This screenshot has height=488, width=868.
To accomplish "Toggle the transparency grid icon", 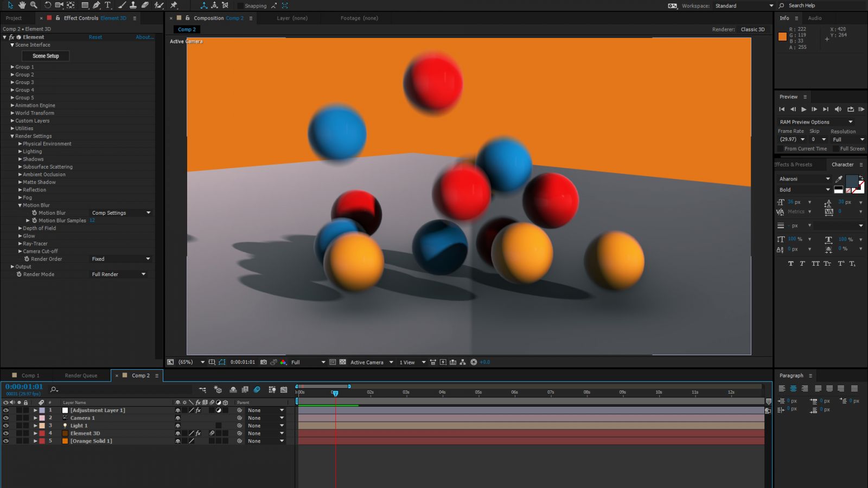I will pyautogui.click(x=343, y=362).
